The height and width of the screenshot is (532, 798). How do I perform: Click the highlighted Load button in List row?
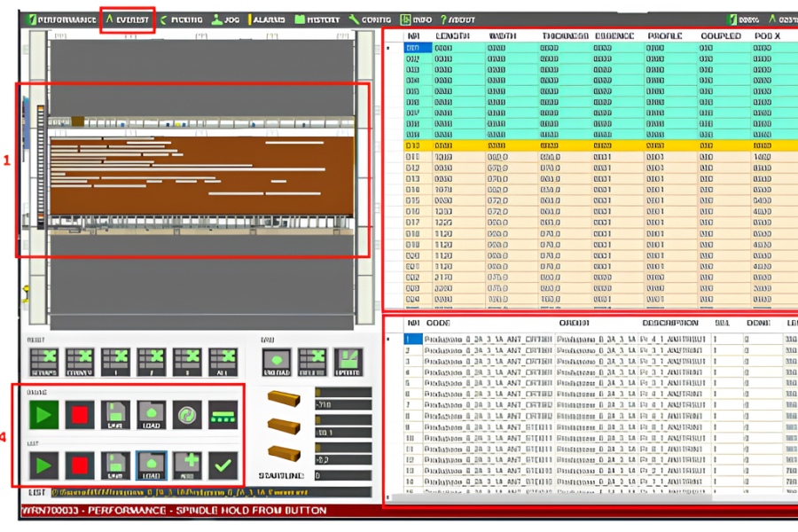click(x=151, y=465)
